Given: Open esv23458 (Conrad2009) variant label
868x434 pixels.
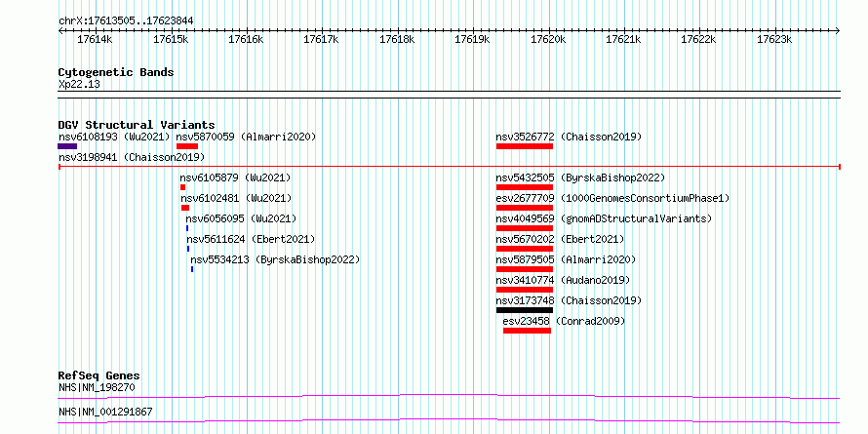Looking at the screenshot, I should (x=564, y=321).
